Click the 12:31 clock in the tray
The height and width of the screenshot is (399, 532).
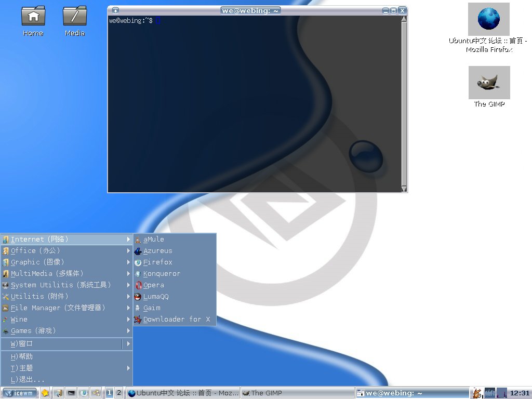[x=520, y=393]
